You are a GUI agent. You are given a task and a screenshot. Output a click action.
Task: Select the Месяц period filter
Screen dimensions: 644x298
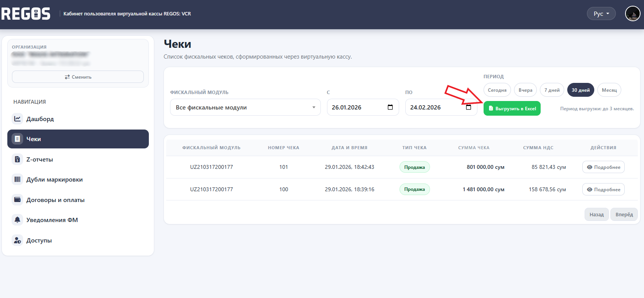(x=609, y=90)
